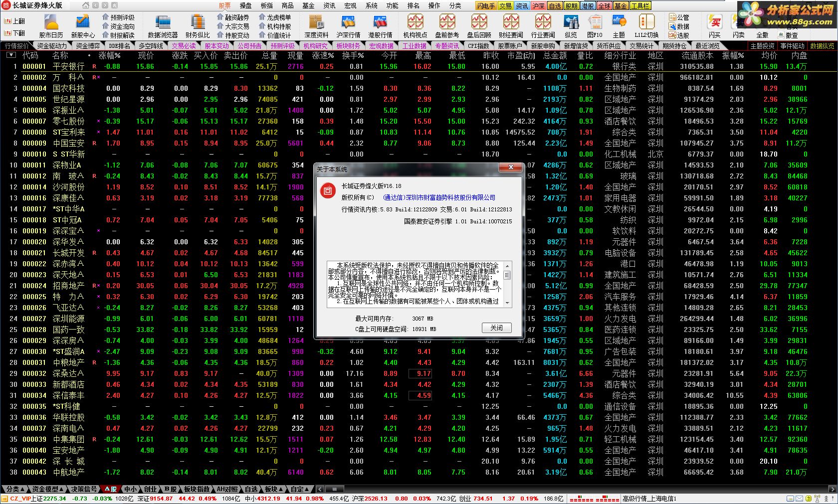Open 资金流向 capital flow toolbar item
Screen dimensions: 838x504
tap(118, 26)
